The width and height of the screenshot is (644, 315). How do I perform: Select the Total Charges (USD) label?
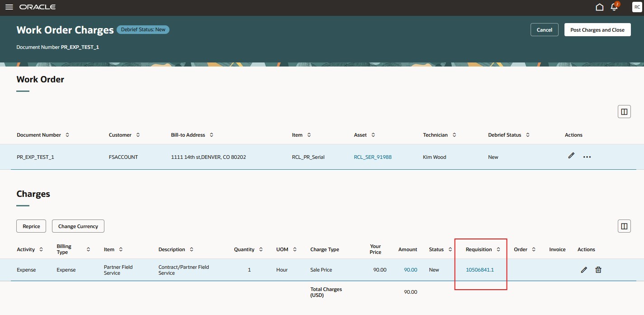click(x=326, y=292)
